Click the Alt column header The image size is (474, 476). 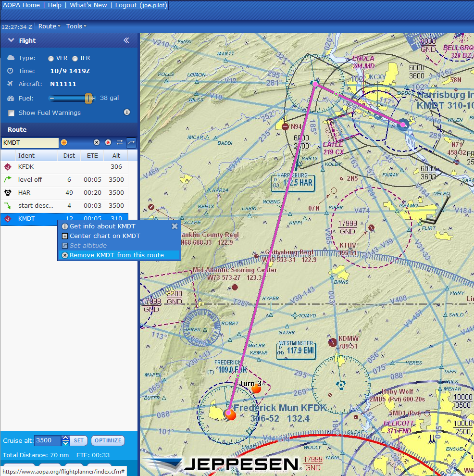tap(116, 155)
